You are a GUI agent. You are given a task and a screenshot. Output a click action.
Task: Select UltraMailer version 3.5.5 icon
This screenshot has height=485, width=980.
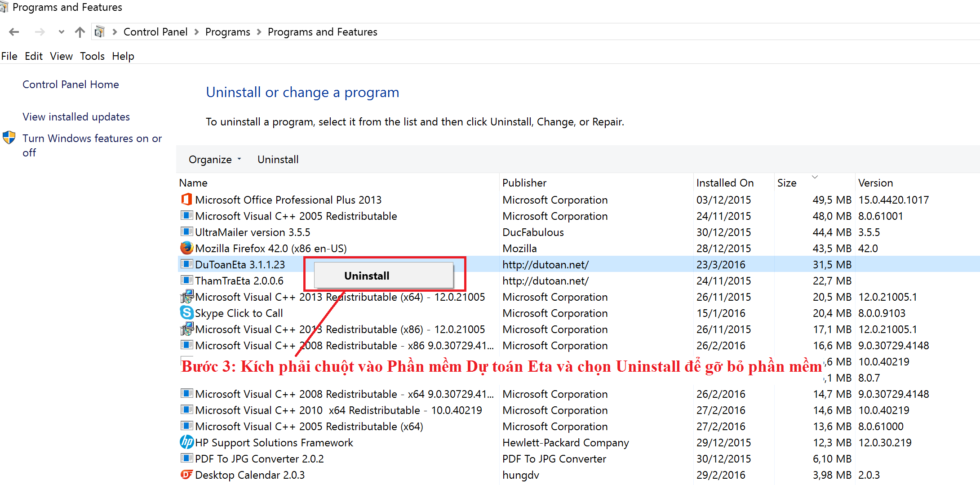pos(186,231)
